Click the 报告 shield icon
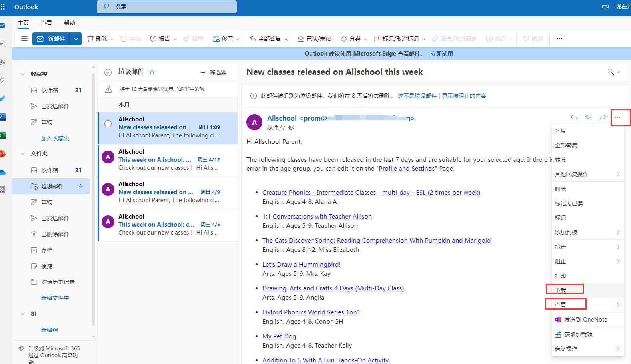The width and height of the screenshot is (631, 364). pyautogui.click(x=153, y=39)
